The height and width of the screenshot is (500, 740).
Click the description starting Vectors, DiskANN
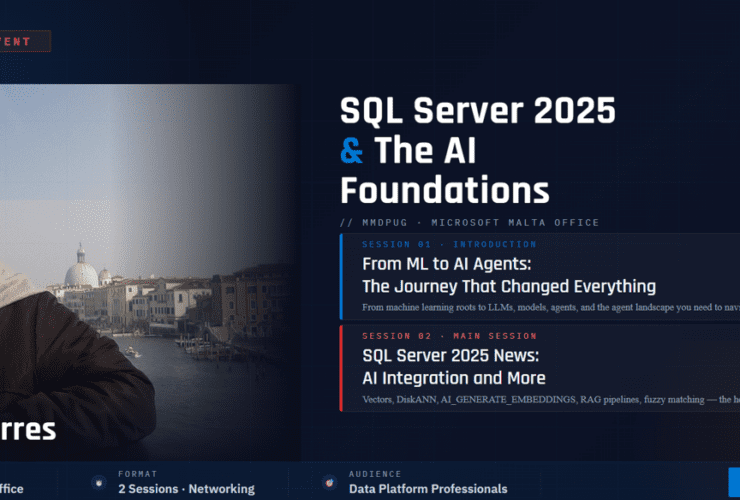pos(551,399)
